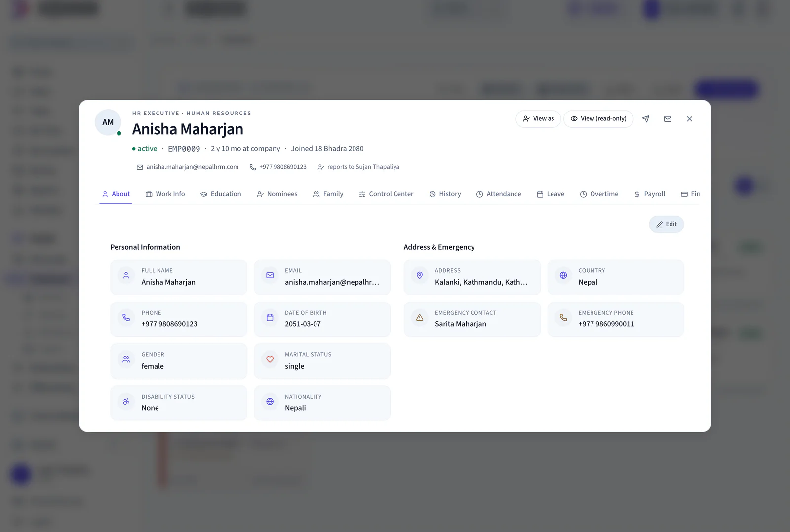
Task: Click the phone icon in Phone card
Action: [x=126, y=318]
